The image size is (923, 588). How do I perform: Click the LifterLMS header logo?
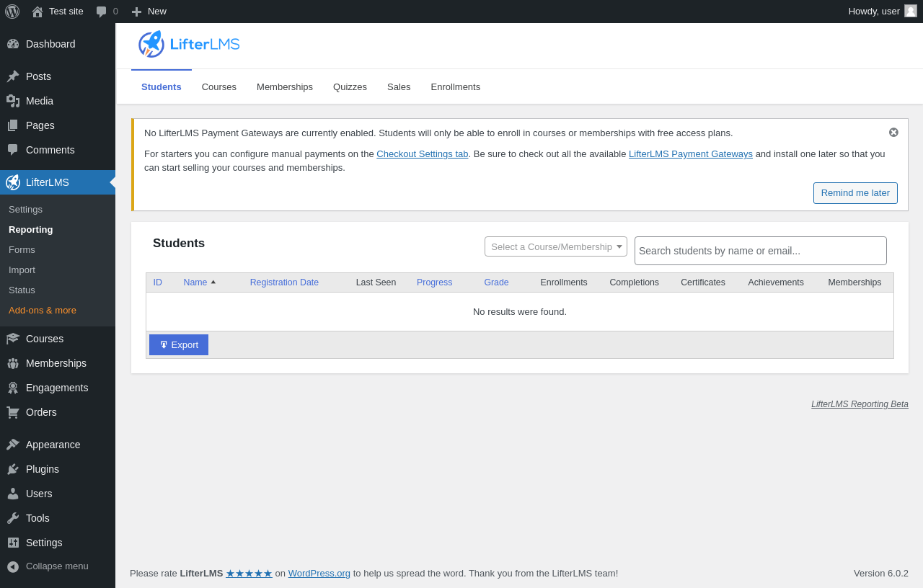tap(189, 44)
